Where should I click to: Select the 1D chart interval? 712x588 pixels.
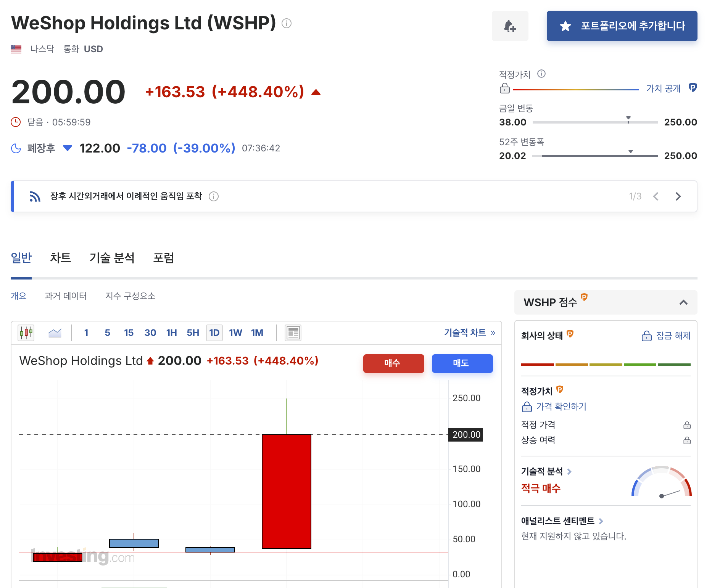(214, 333)
